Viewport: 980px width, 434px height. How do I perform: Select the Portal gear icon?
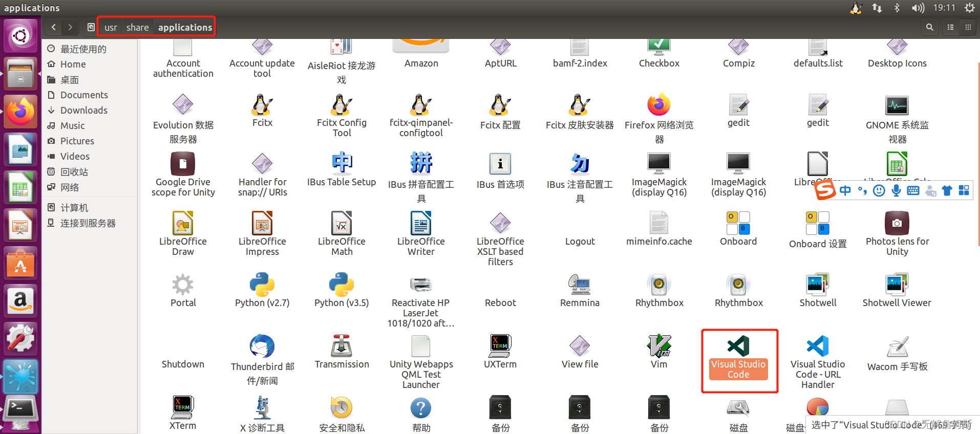click(183, 285)
